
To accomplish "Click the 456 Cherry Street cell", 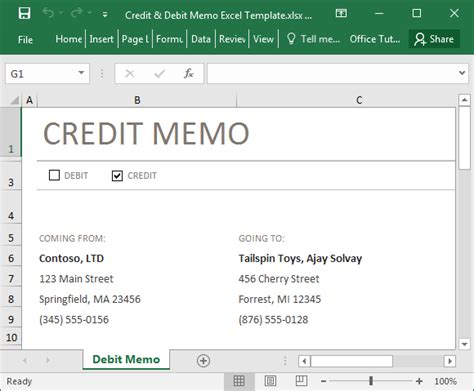I will [279, 279].
